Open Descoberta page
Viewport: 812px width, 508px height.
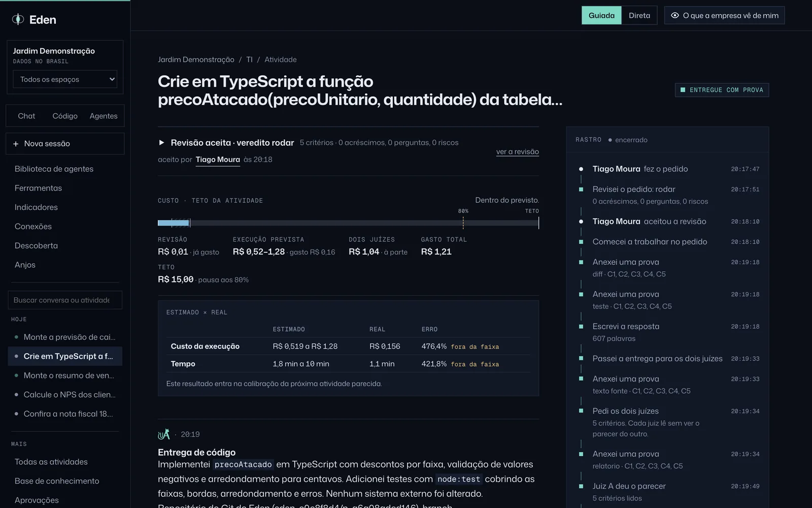tap(36, 246)
